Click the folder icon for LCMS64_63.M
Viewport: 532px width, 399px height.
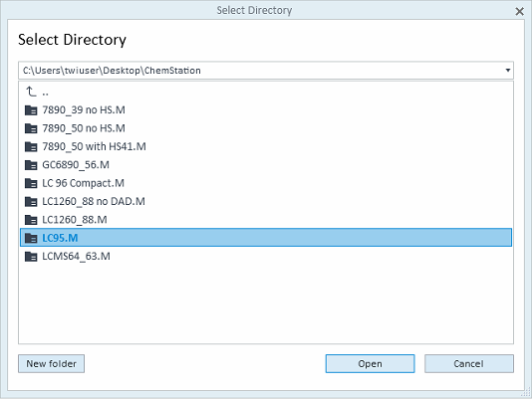click(x=31, y=257)
